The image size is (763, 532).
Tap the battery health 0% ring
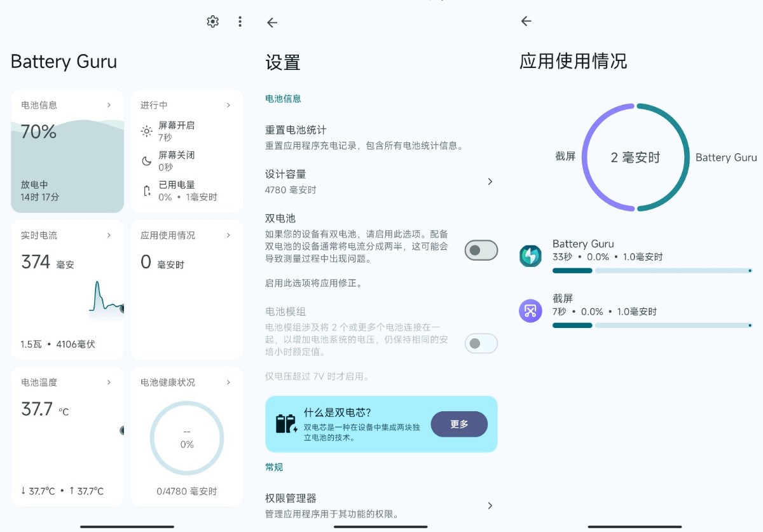pyautogui.click(x=187, y=438)
